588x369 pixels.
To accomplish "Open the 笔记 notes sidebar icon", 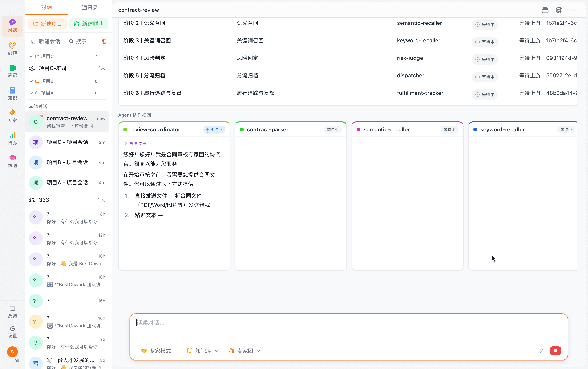I will 12,71.
